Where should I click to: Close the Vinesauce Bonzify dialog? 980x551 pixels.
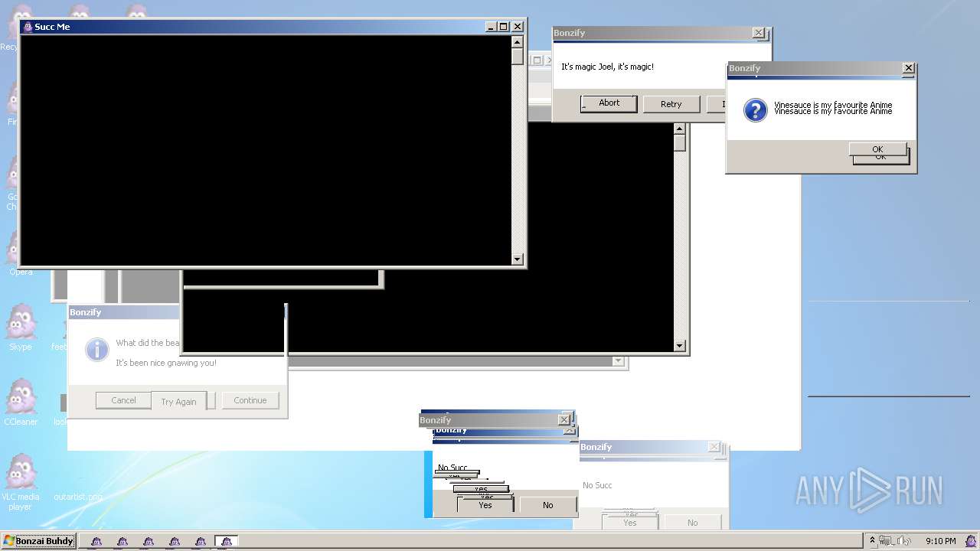909,68
